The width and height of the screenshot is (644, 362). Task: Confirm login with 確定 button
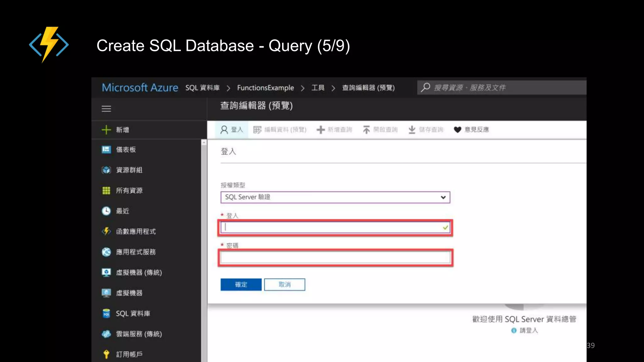pos(241,284)
